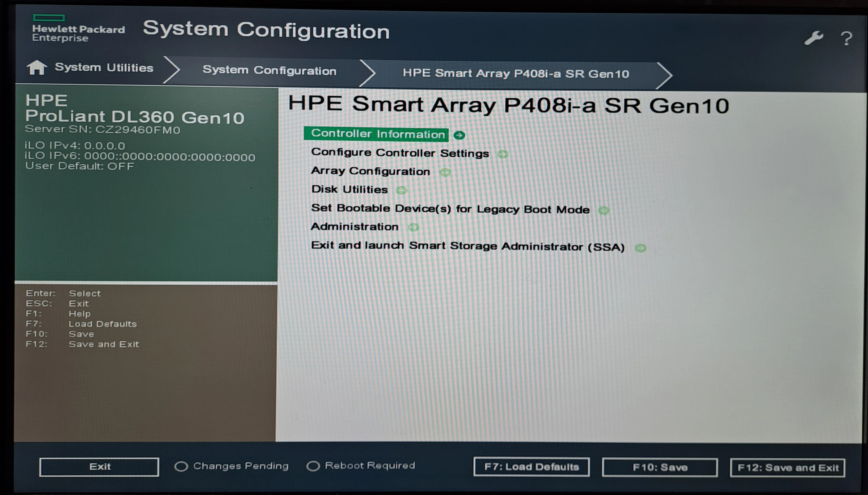
Task: Click User Default: OFF text
Action: pyautogui.click(x=79, y=166)
